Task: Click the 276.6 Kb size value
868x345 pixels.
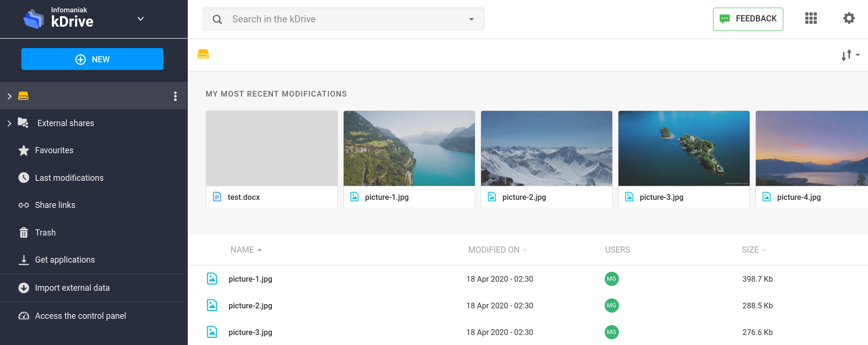Action: pos(758,332)
